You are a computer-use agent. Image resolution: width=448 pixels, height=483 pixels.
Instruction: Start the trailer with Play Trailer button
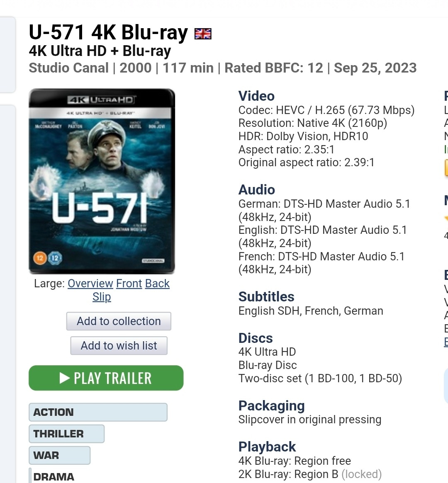click(x=106, y=378)
